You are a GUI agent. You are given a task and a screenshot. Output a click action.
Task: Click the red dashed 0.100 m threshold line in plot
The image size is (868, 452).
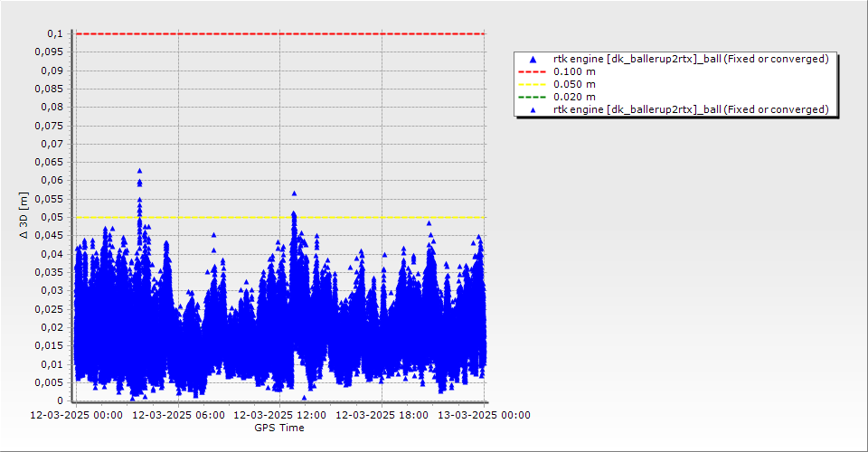[280, 33]
